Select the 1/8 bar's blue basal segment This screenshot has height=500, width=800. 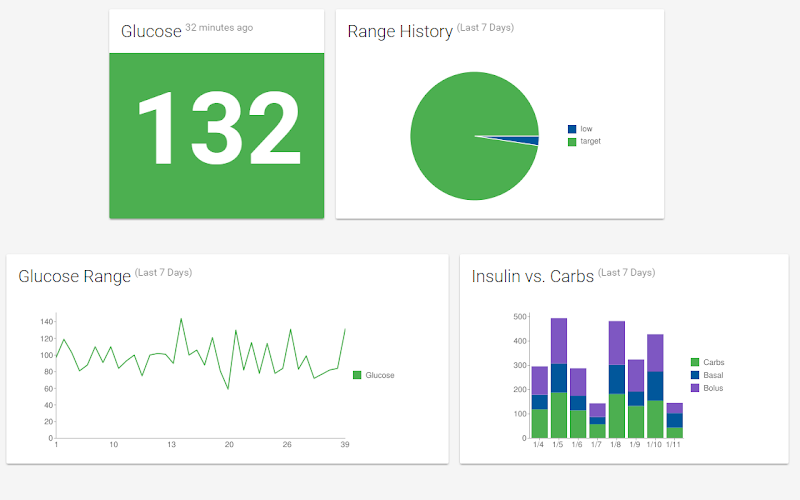(x=617, y=379)
